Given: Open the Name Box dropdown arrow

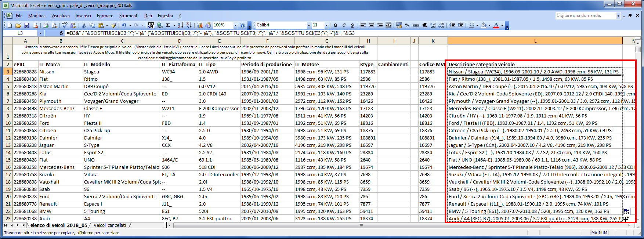Looking at the screenshot, I should coord(40,33).
